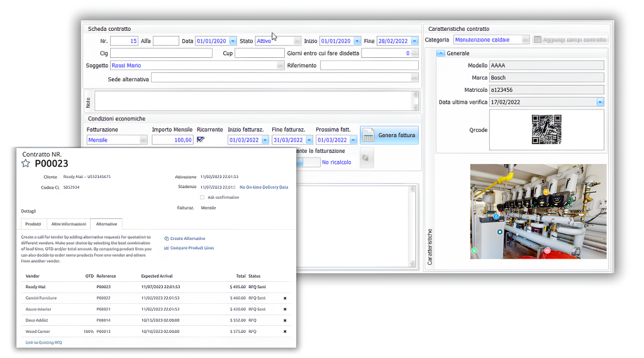Remove the Wood Corner row
This screenshot has height=358, width=644.
coord(285,332)
